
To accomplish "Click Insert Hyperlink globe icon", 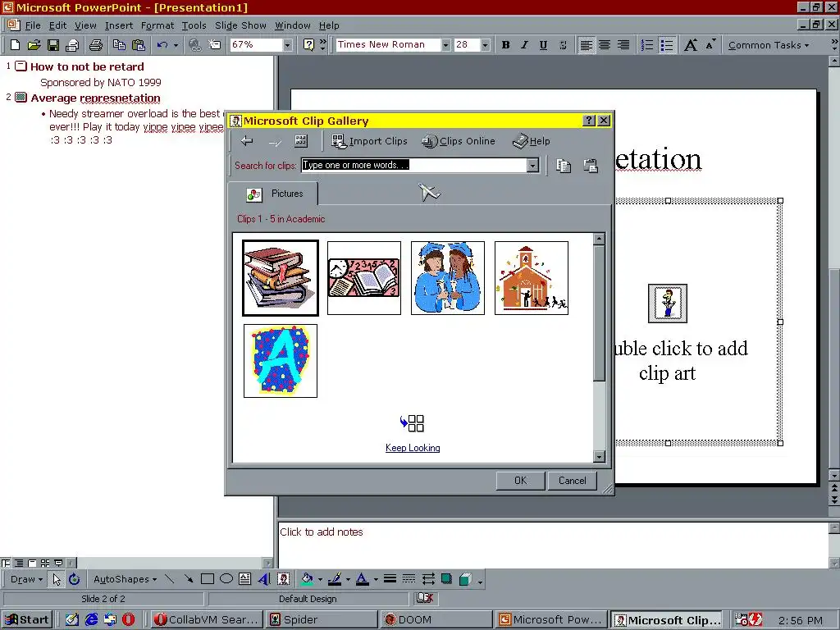I will pos(195,45).
